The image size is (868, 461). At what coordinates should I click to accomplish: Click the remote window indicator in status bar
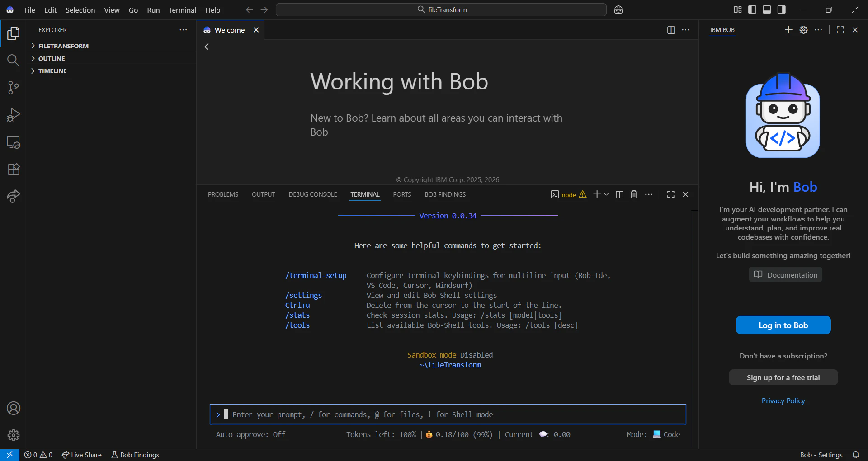(9, 455)
